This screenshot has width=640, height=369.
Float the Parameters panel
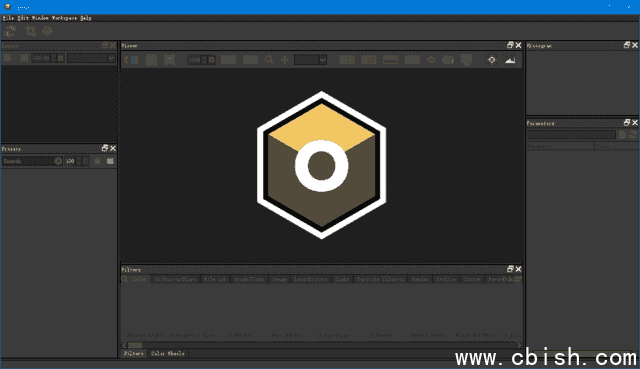tap(627, 122)
